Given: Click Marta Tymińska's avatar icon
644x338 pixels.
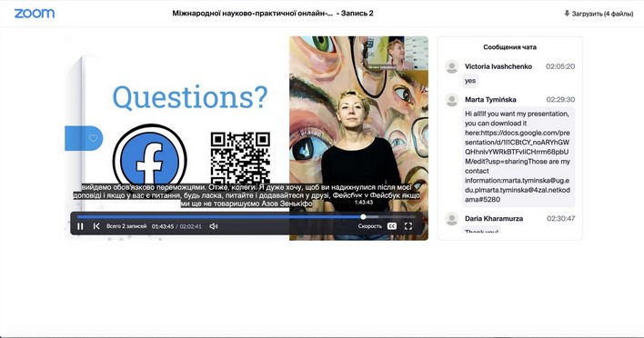Looking at the screenshot, I should [x=452, y=100].
